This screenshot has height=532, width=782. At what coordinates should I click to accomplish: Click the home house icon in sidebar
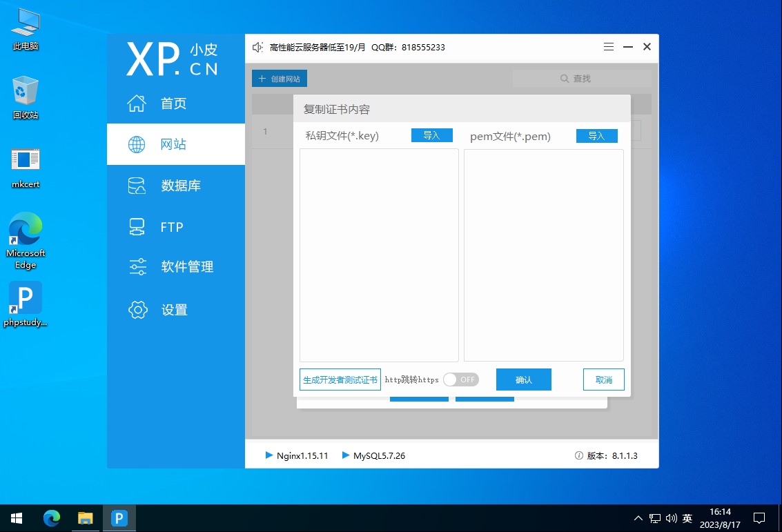137,104
